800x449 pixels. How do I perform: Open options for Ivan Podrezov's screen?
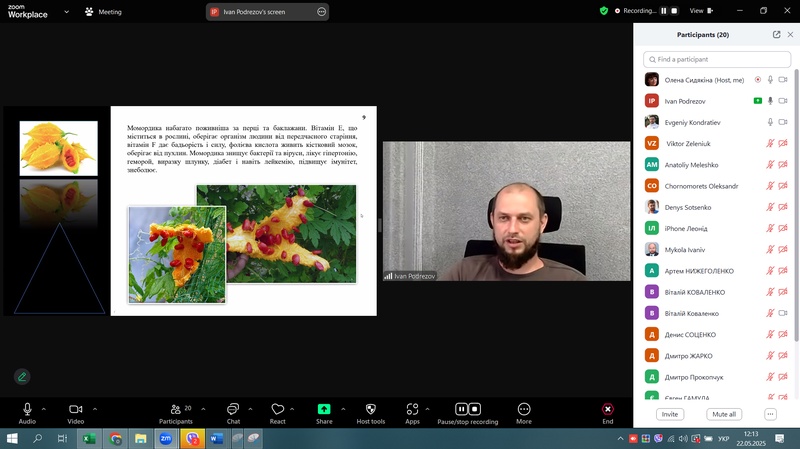point(321,11)
